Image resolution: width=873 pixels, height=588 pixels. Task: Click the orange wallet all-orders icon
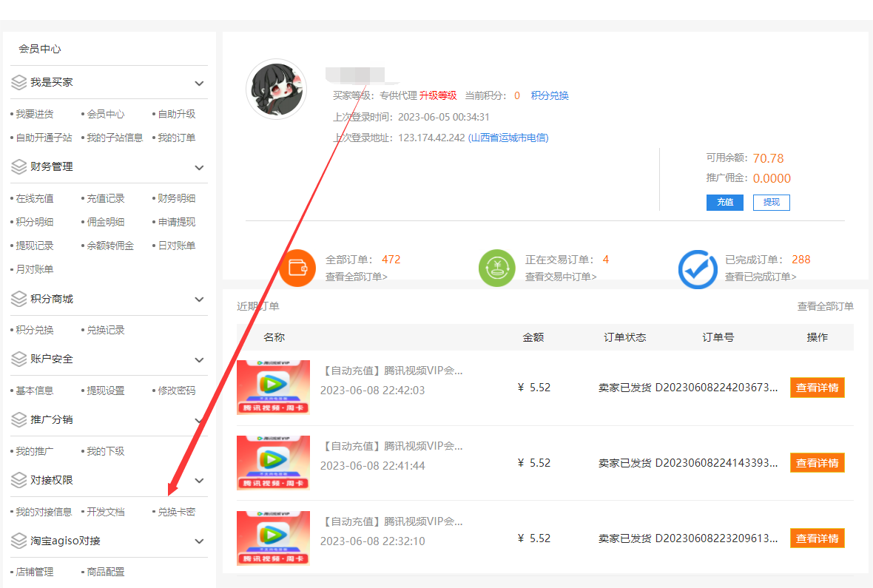tap(297, 268)
